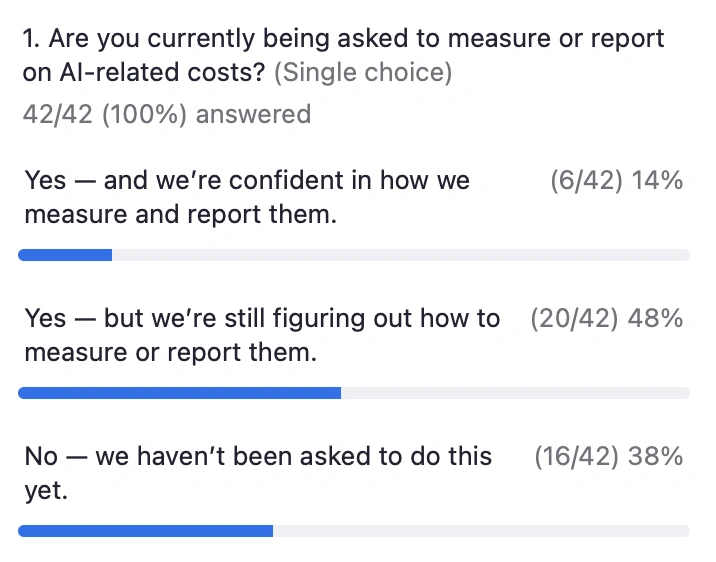Click the "42/42 (100%) answered" response count

coord(166,114)
